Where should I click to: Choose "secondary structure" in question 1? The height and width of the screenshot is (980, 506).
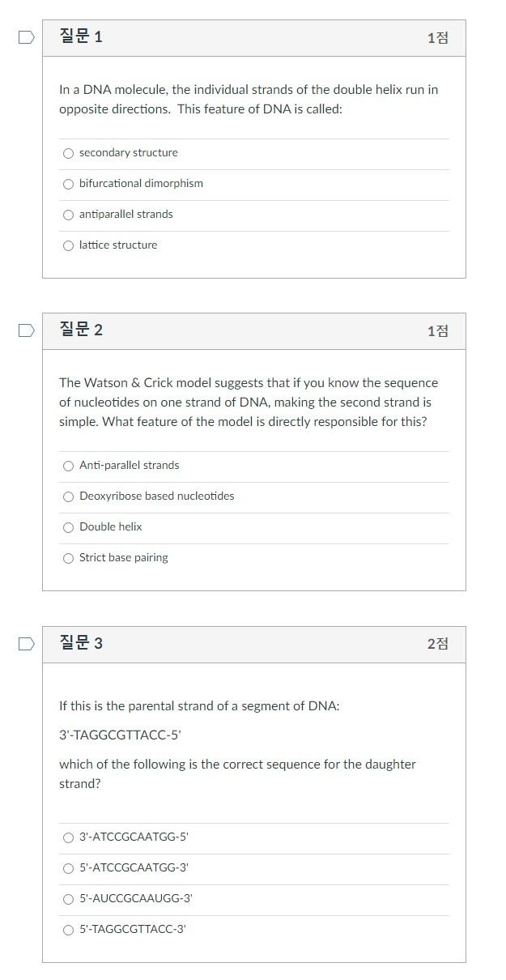69,153
